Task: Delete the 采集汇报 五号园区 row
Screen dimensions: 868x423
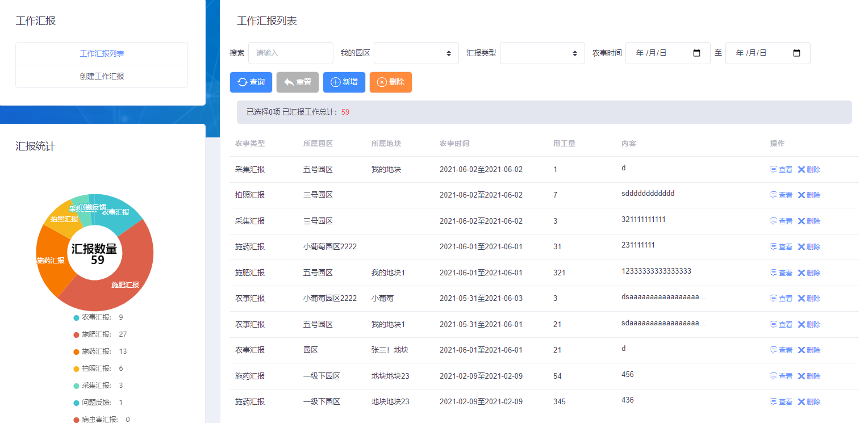Action: (x=809, y=169)
